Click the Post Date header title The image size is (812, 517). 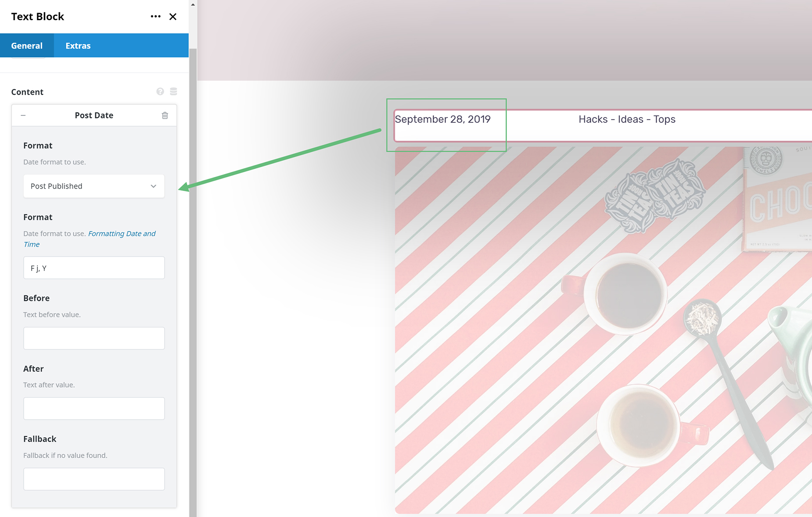coord(94,115)
